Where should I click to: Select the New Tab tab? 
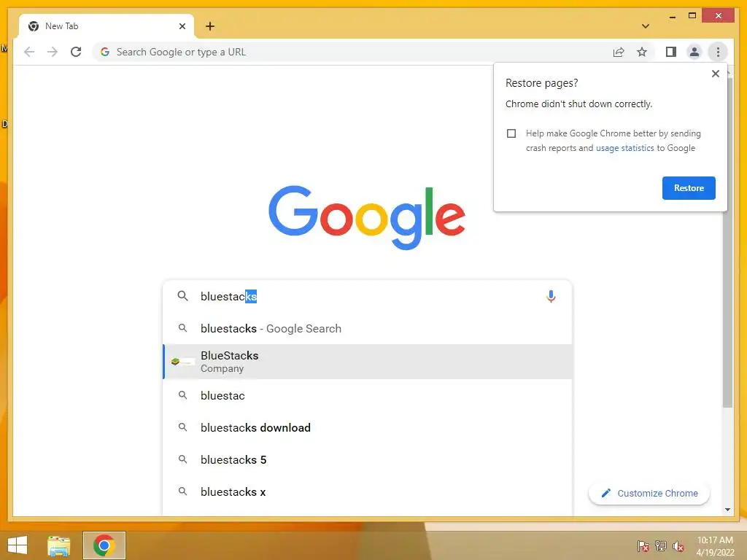107,26
